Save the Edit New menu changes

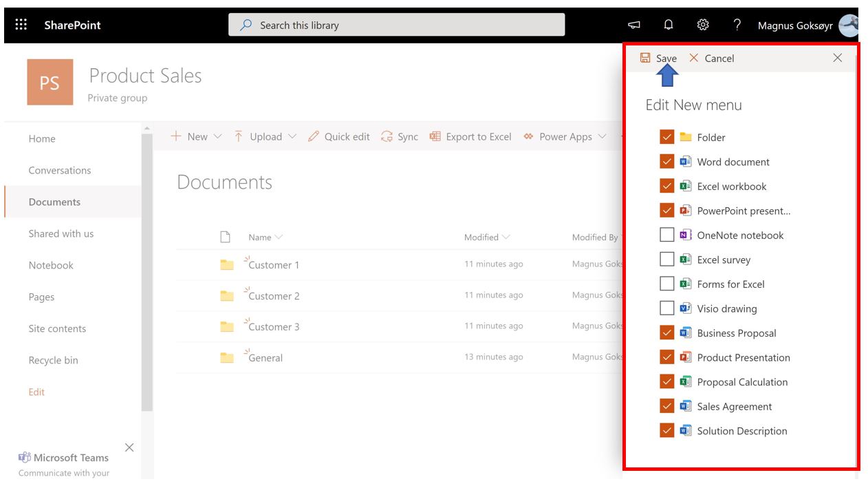click(659, 59)
